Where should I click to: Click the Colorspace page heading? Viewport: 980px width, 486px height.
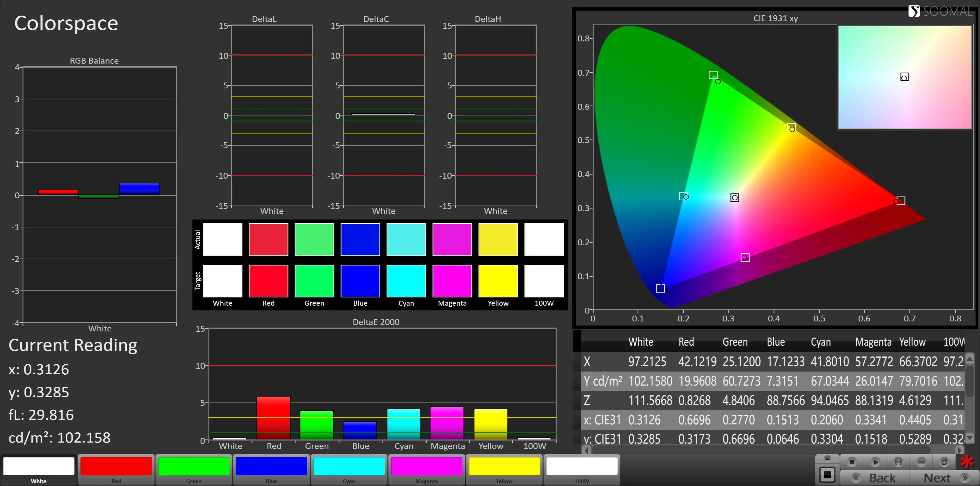66,24
